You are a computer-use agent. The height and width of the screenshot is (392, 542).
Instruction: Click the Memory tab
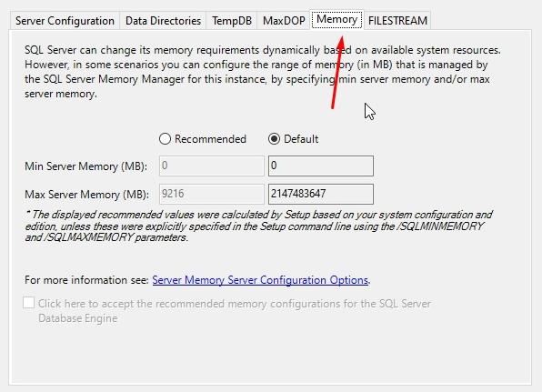pyautogui.click(x=336, y=20)
